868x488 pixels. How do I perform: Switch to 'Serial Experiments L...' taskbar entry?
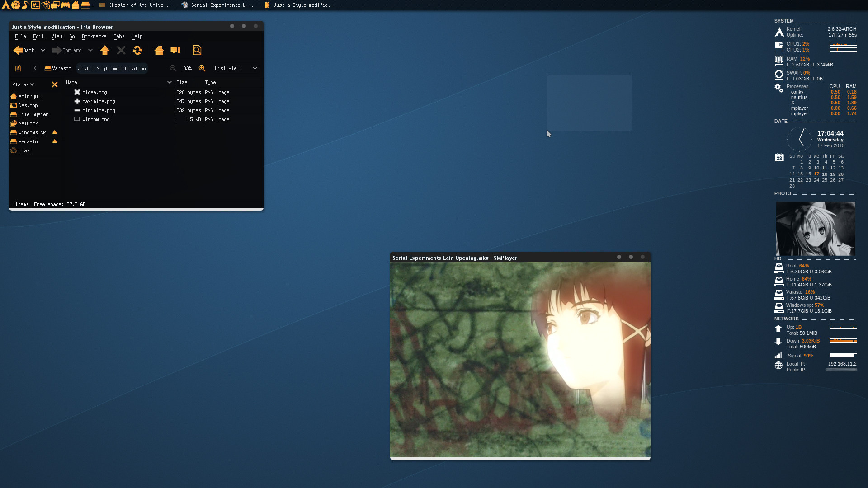(217, 5)
